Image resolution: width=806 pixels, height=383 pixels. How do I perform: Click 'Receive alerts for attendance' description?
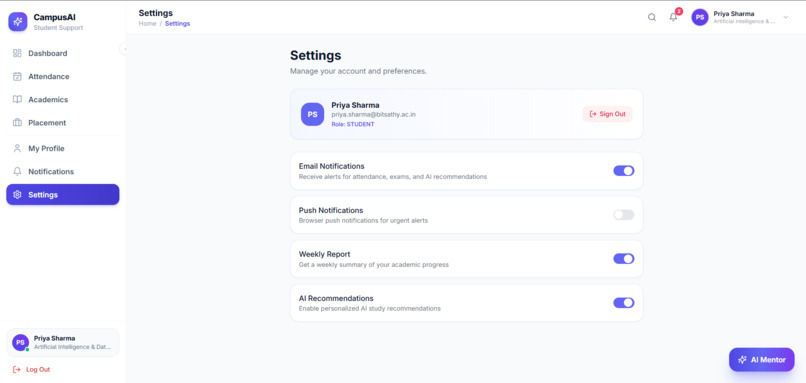pos(393,177)
